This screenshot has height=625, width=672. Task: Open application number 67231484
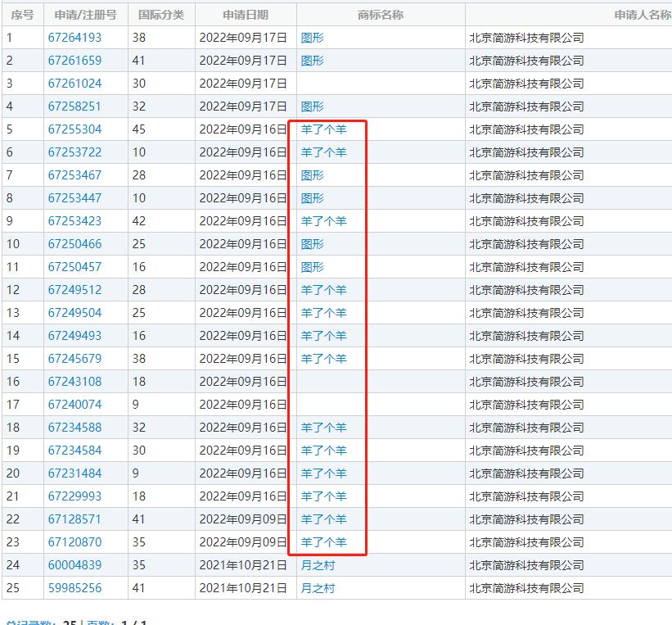tap(74, 473)
